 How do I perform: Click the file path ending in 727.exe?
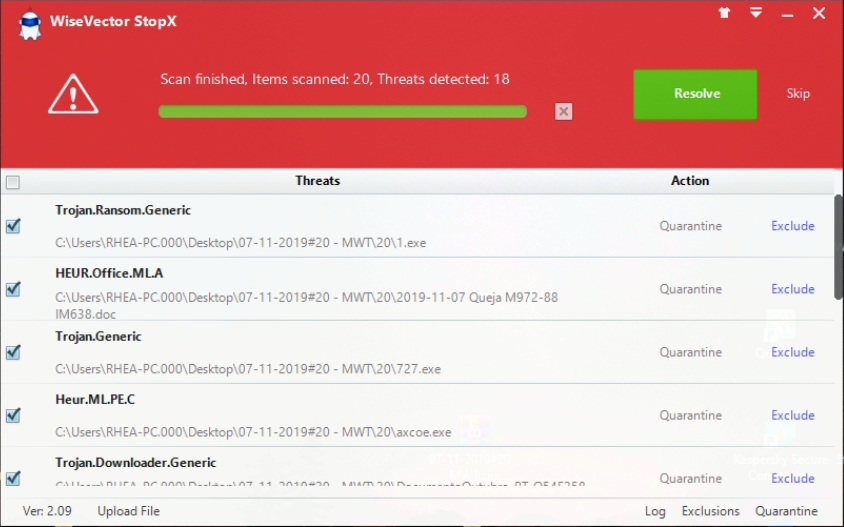pyautogui.click(x=248, y=369)
